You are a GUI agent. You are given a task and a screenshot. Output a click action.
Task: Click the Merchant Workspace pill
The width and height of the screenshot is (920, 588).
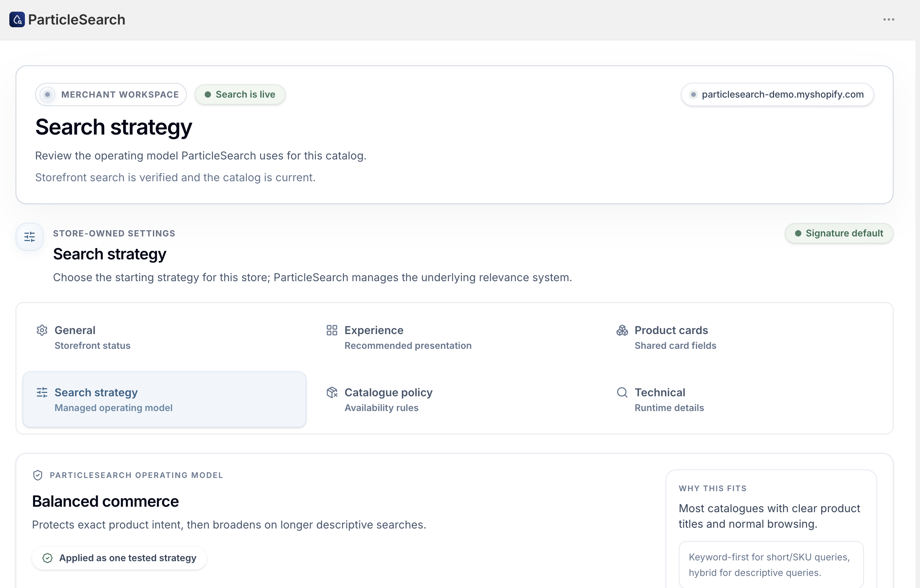tap(111, 94)
